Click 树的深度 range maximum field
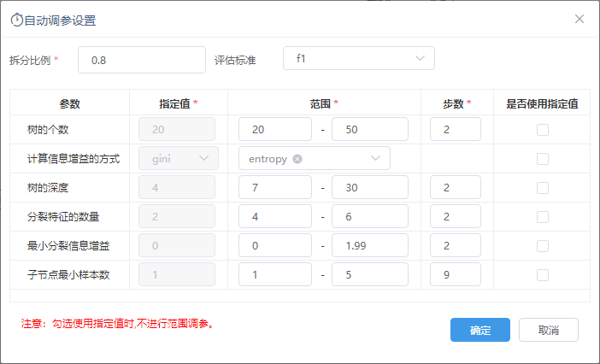Image resolution: width=600 pixels, height=364 pixels. (x=370, y=187)
